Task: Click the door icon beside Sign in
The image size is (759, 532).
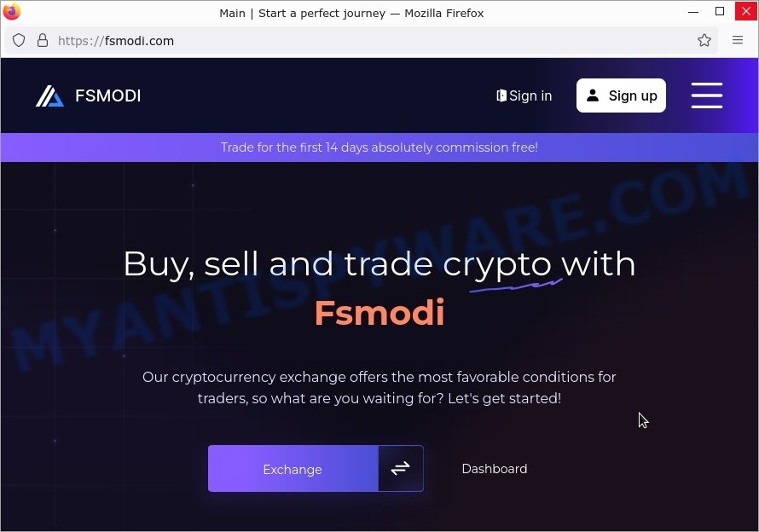Action: [501, 95]
